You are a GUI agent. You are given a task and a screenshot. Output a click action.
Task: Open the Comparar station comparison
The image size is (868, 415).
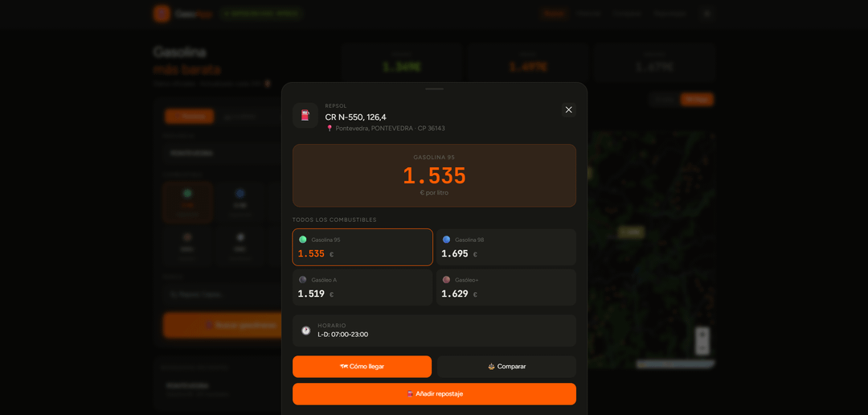[x=506, y=366]
